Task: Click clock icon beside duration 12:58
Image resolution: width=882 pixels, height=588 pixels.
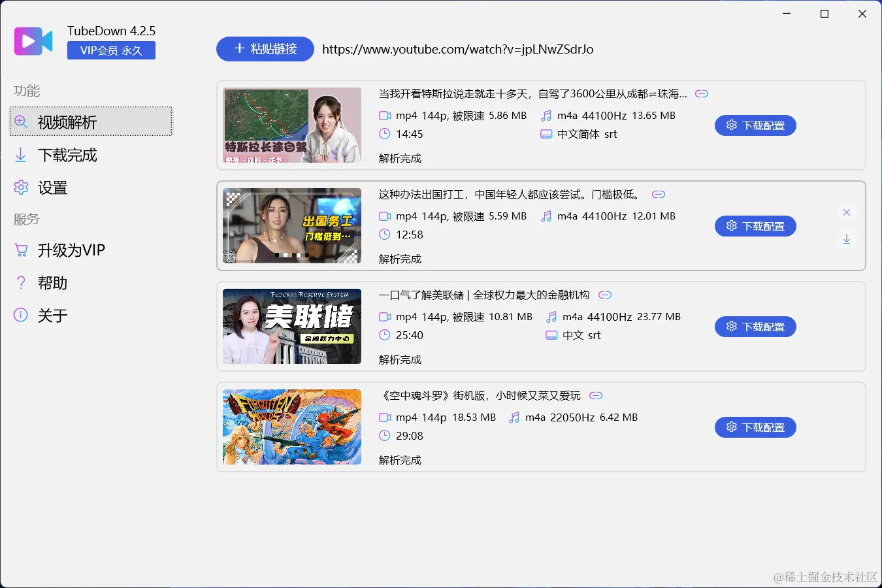Action: point(385,235)
